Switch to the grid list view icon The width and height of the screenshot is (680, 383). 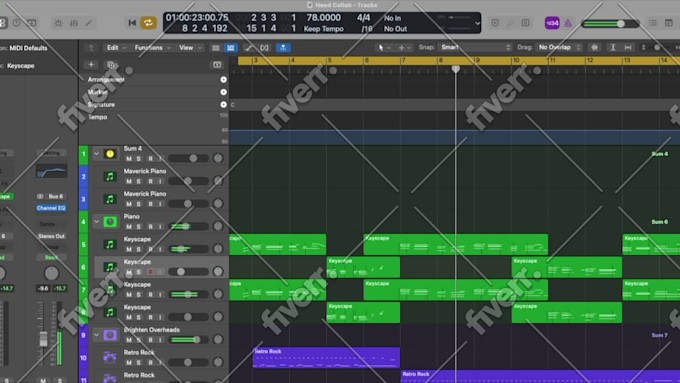(x=216, y=48)
